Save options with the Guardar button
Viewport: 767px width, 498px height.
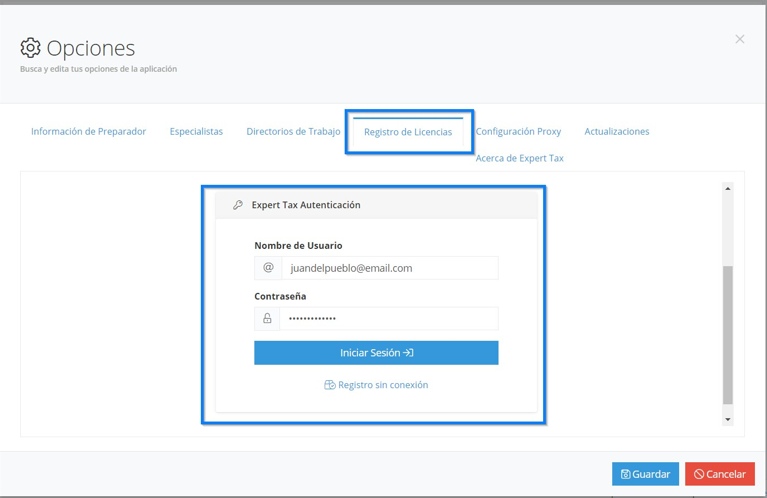(645, 474)
